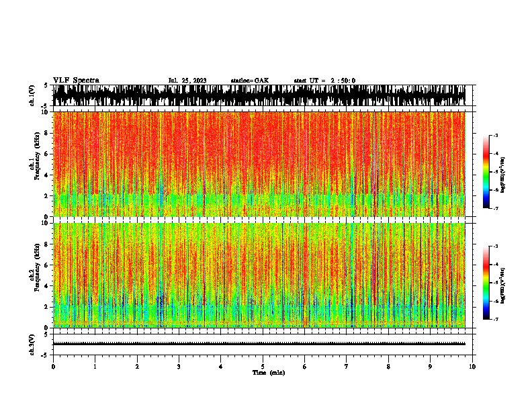Click the "-7" tick on ch.2 colorbar

tap(496, 319)
